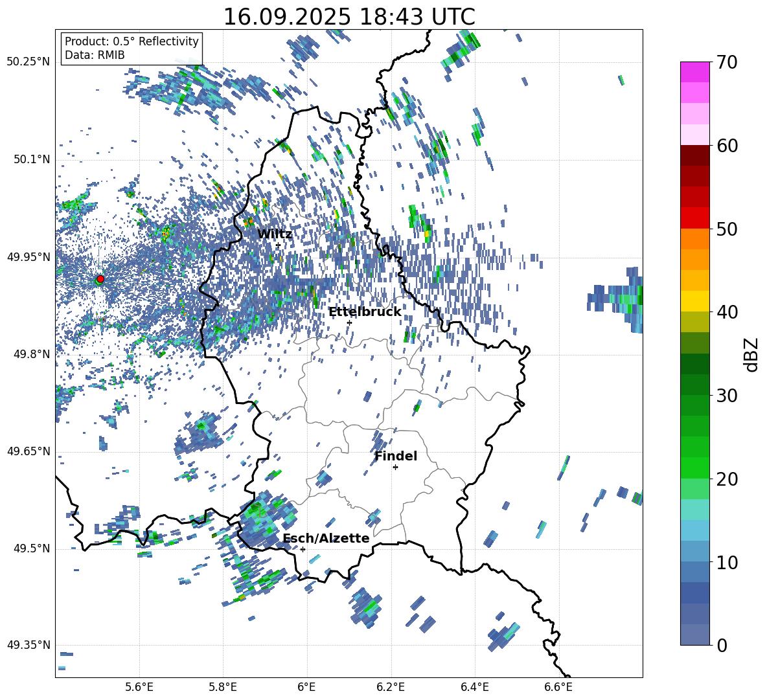Click the Ettelbruck city label
The width and height of the screenshot is (767, 700).
coord(365,312)
